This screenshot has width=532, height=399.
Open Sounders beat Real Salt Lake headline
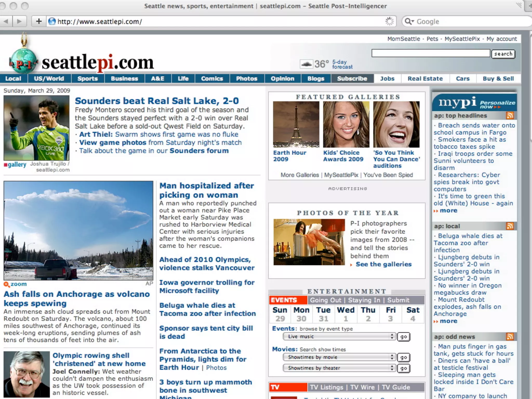pyautogui.click(x=157, y=101)
